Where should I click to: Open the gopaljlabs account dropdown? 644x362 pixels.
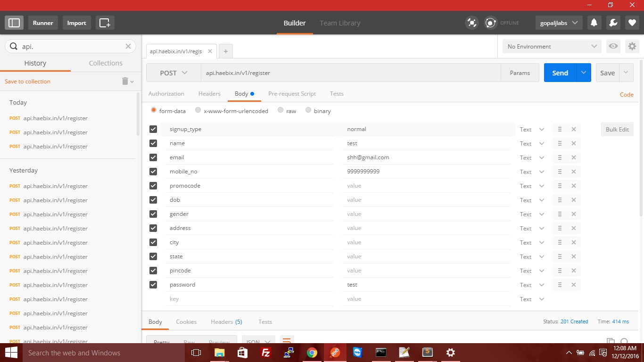click(x=559, y=23)
